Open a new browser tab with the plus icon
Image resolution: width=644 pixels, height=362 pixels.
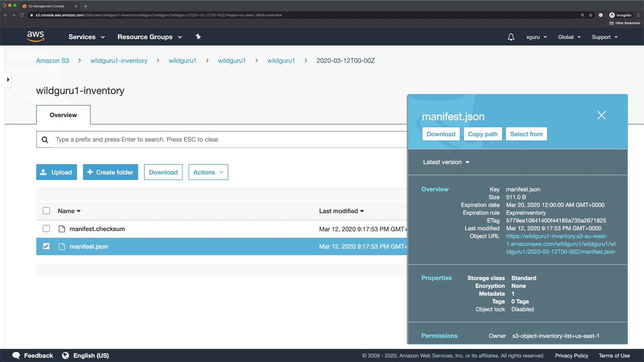tap(86, 6)
